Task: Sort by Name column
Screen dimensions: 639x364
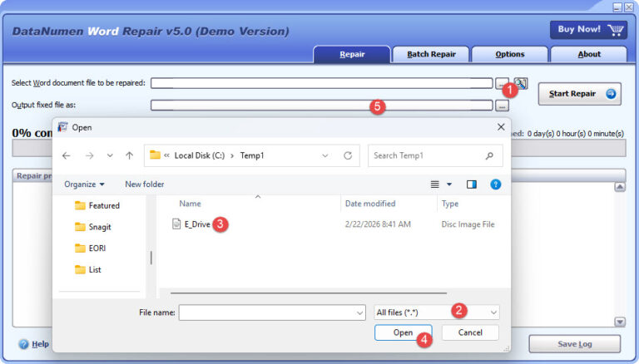Action: coord(191,204)
